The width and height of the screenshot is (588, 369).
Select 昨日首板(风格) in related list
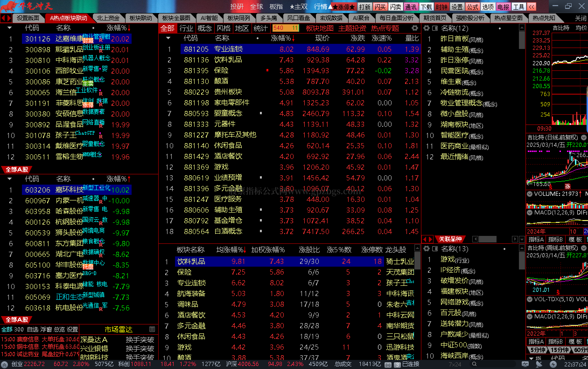[x=462, y=39]
